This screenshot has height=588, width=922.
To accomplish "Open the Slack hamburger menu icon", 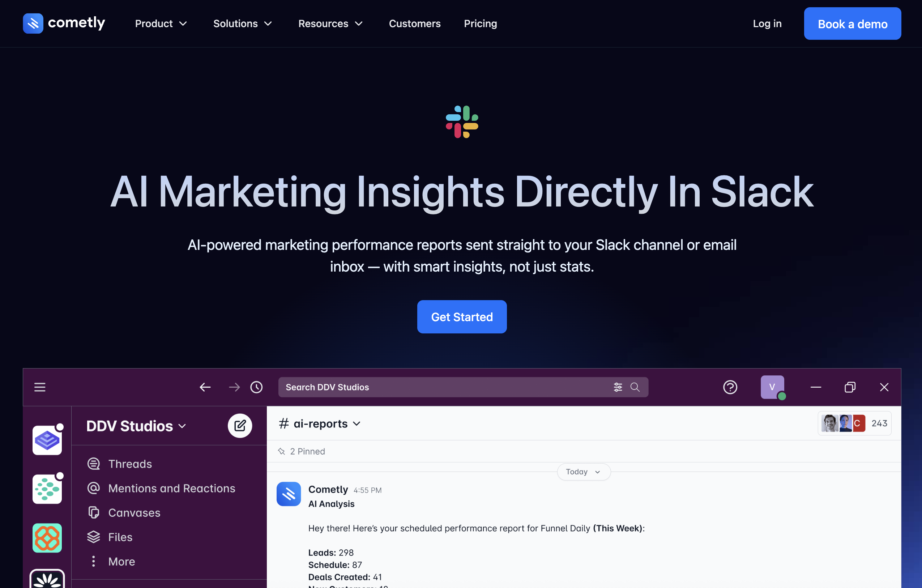I will (40, 387).
